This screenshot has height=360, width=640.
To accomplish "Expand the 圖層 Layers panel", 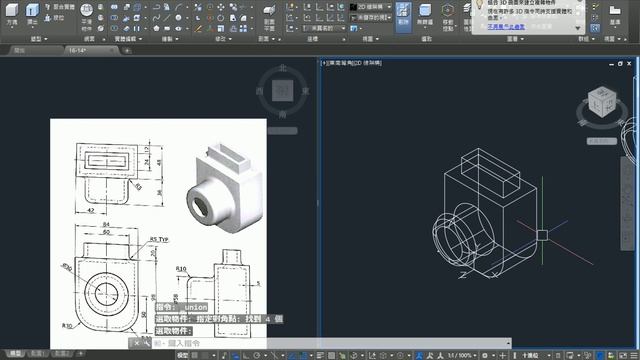I will click(515, 39).
